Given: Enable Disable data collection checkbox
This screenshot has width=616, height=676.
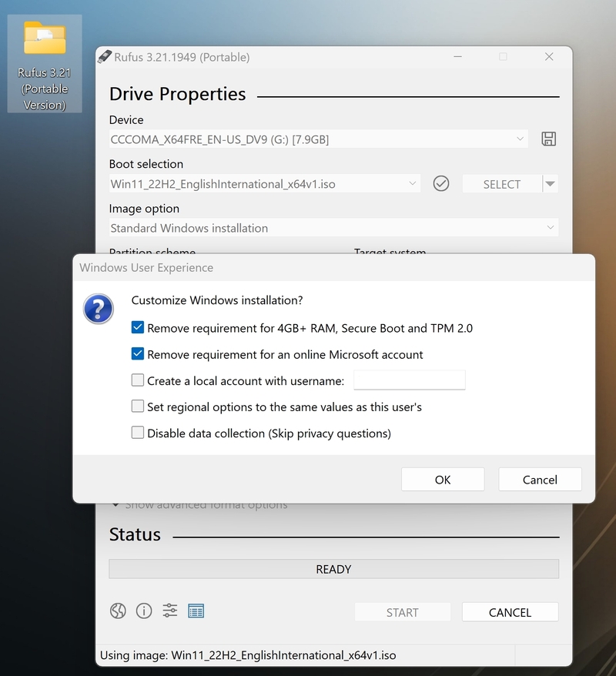Looking at the screenshot, I should [x=138, y=433].
